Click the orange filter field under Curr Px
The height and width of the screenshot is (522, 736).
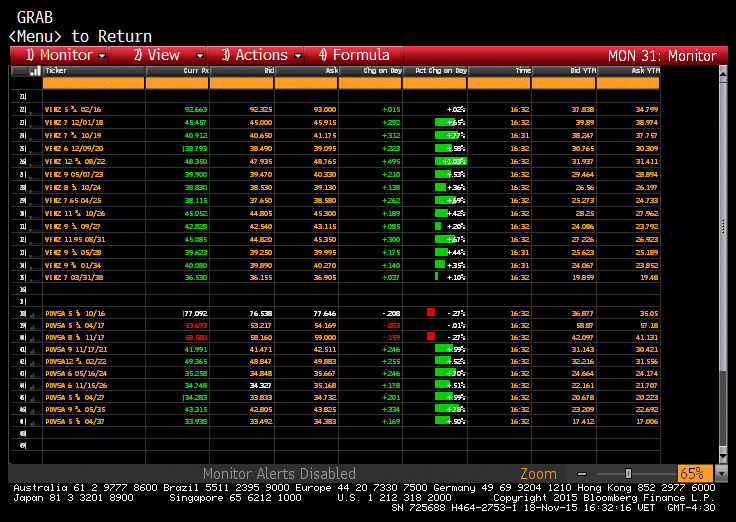pyautogui.click(x=177, y=83)
